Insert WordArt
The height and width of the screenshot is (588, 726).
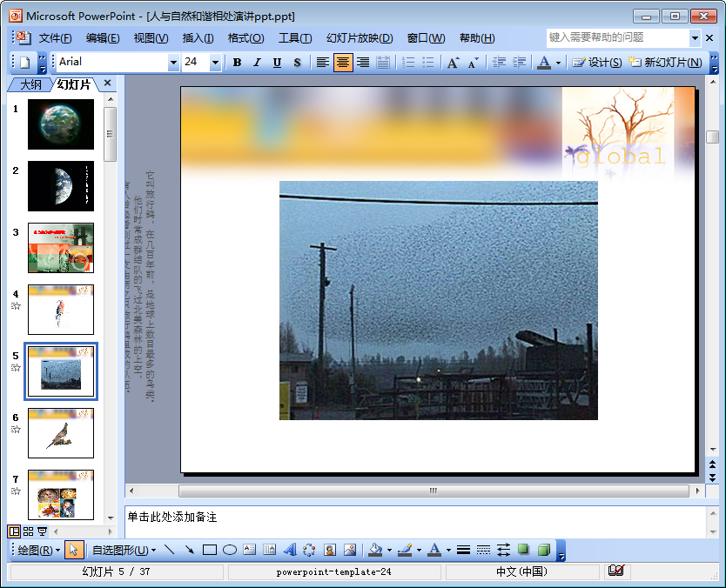click(x=290, y=550)
